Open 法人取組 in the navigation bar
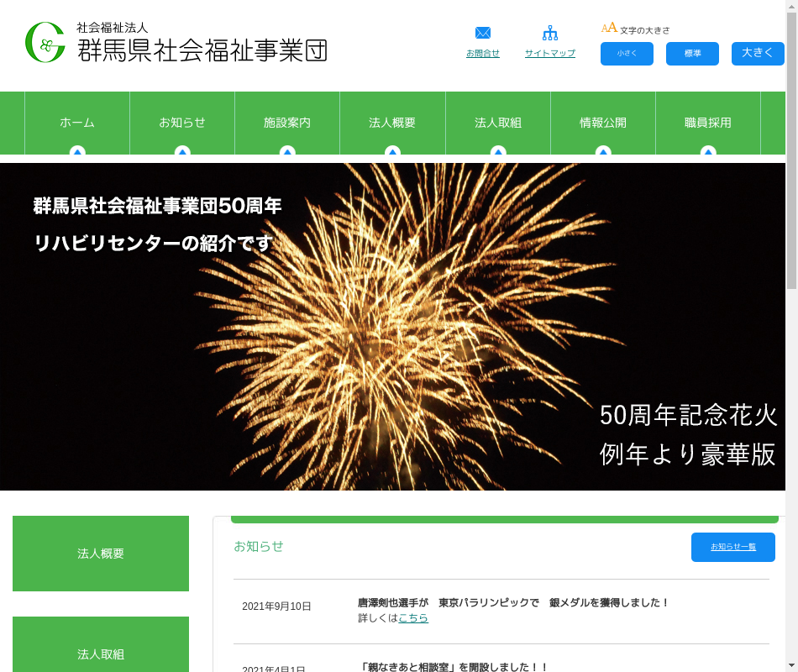This screenshot has width=798, height=672. click(498, 123)
